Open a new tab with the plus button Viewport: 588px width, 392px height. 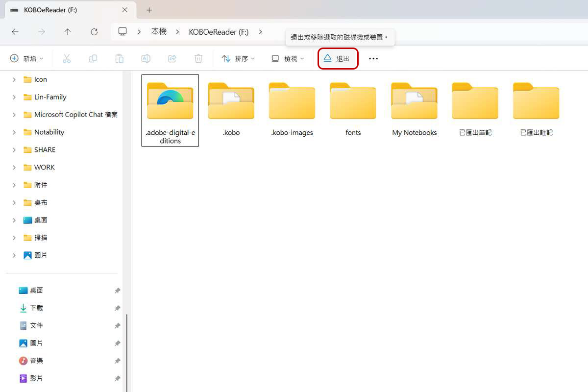point(149,10)
